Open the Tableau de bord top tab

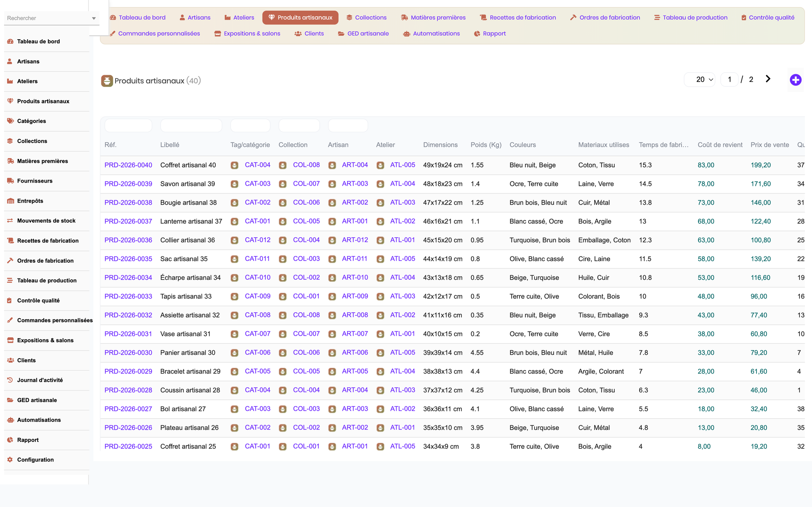(138, 18)
